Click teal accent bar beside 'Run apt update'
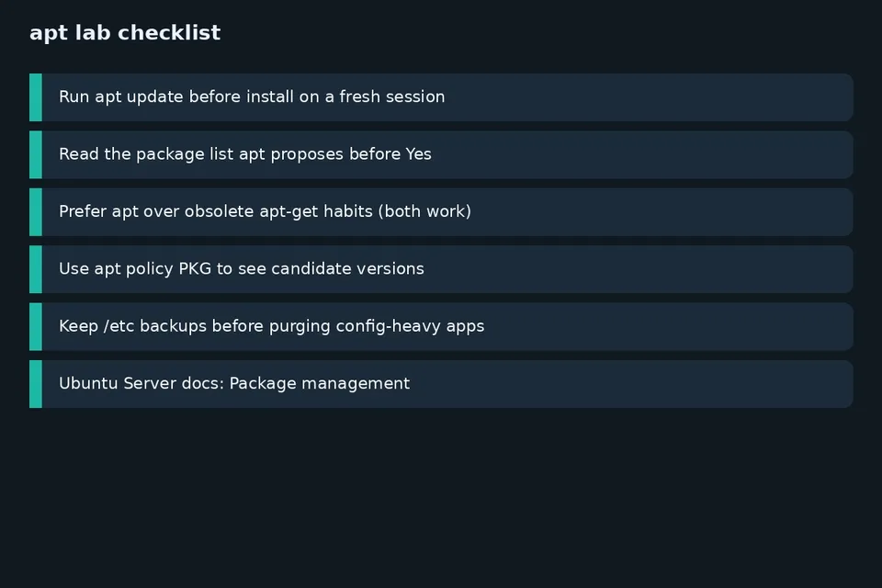 click(36, 97)
